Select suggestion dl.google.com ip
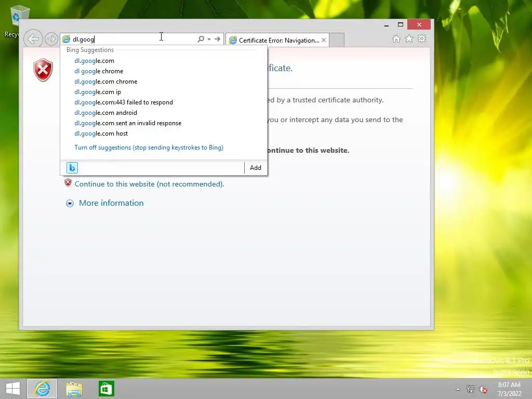 coord(98,92)
